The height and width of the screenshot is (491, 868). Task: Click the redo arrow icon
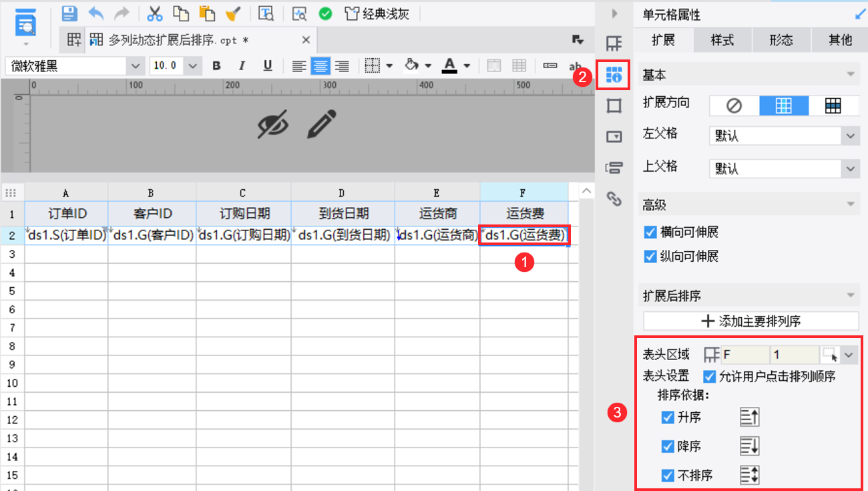(x=122, y=13)
